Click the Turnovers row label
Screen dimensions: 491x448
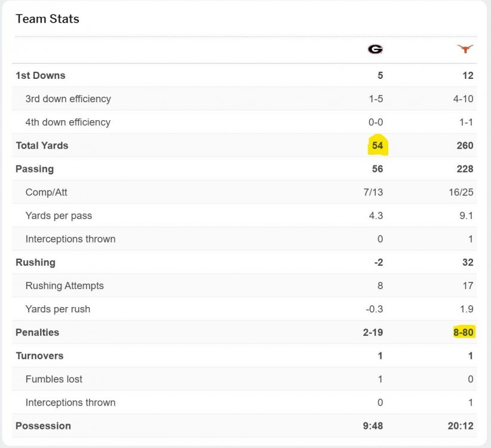pos(39,355)
